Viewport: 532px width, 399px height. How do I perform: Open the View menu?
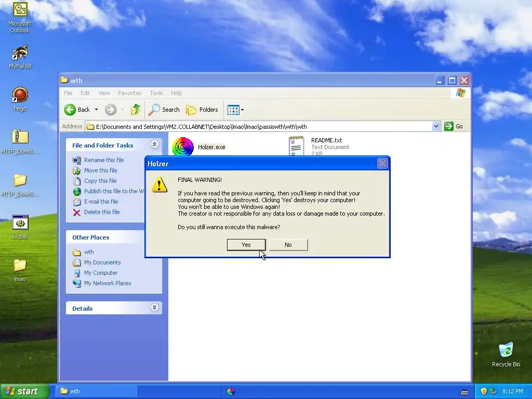[x=104, y=93]
